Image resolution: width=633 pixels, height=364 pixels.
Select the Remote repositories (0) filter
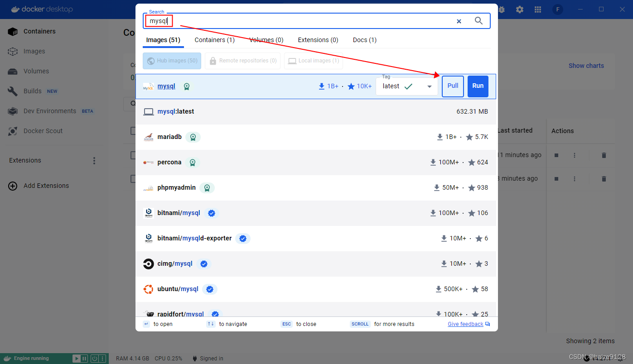pyautogui.click(x=242, y=61)
